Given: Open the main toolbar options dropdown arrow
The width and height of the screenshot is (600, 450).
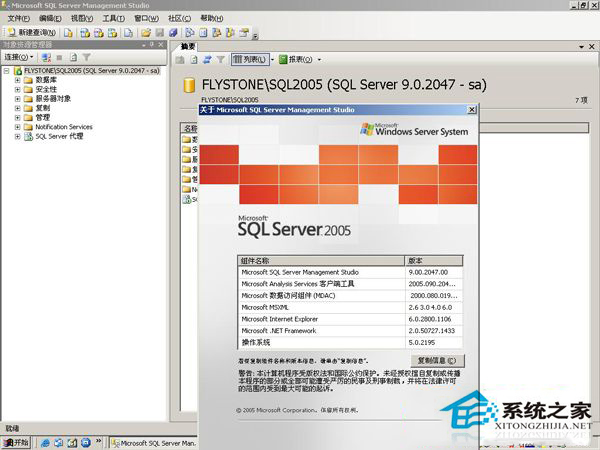Looking at the screenshot, I should 255,36.
